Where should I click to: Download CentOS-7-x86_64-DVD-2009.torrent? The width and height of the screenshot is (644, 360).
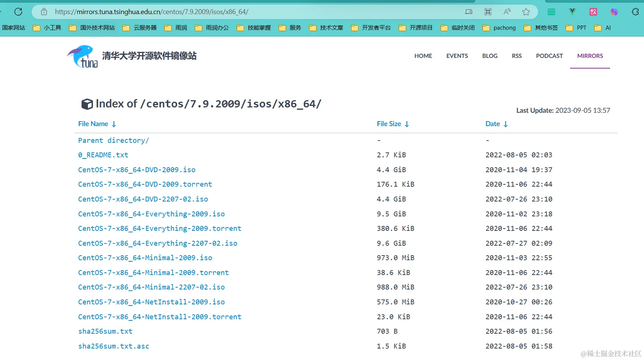click(145, 184)
